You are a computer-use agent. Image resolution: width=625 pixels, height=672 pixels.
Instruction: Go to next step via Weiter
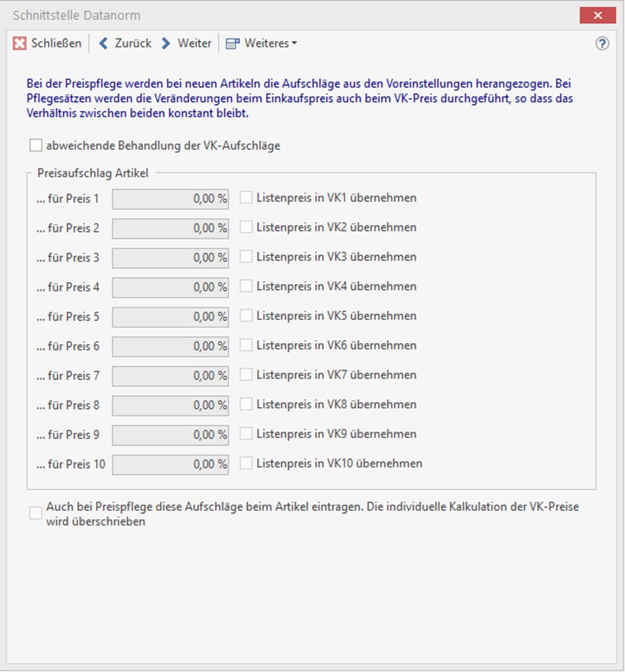(194, 43)
